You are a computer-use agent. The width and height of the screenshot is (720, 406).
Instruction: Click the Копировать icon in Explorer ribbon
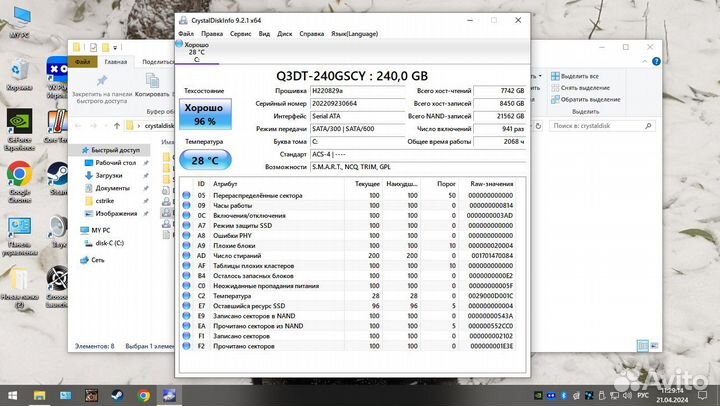coord(152,80)
